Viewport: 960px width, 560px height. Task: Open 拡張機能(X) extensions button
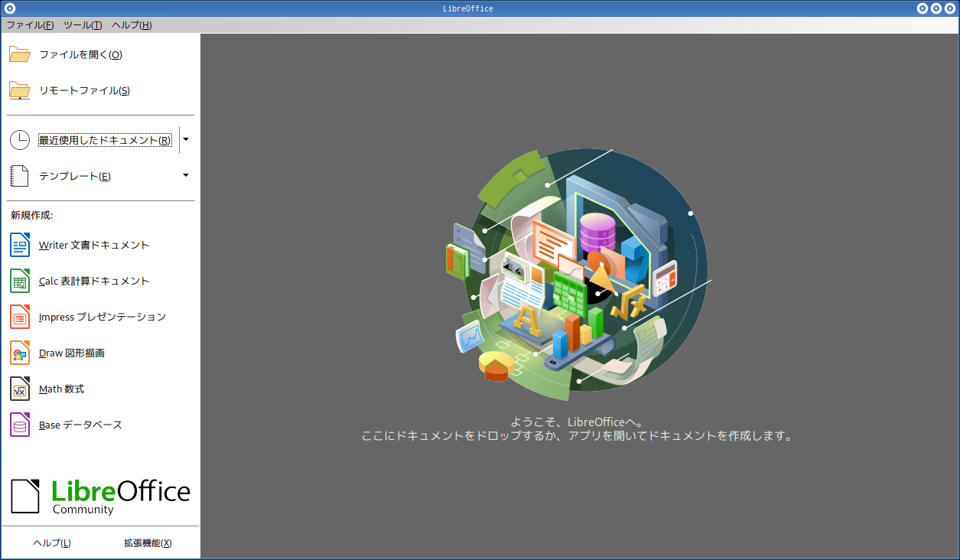[x=148, y=543]
